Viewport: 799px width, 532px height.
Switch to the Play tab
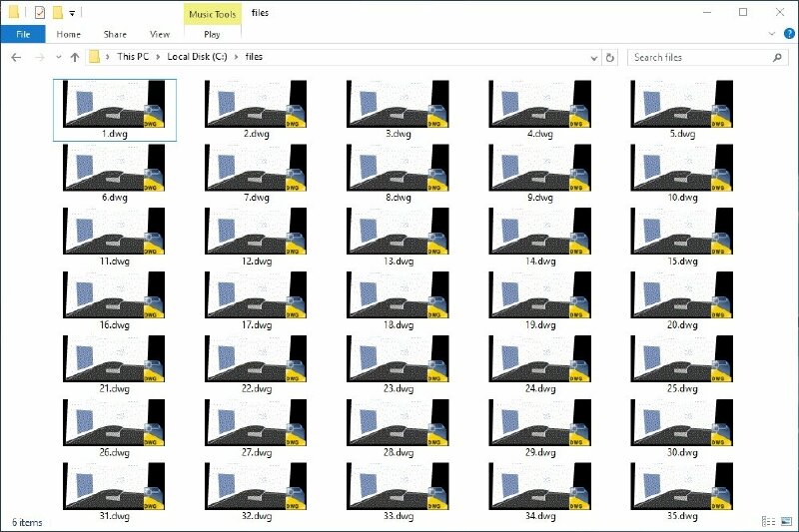click(x=212, y=34)
